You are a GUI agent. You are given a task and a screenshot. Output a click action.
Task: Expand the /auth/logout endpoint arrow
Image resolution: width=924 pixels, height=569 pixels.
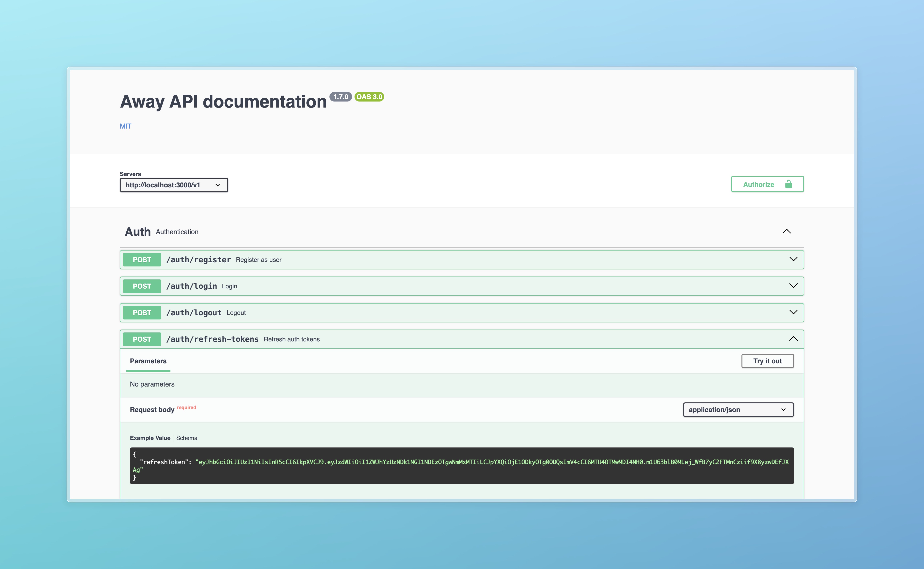[793, 312]
